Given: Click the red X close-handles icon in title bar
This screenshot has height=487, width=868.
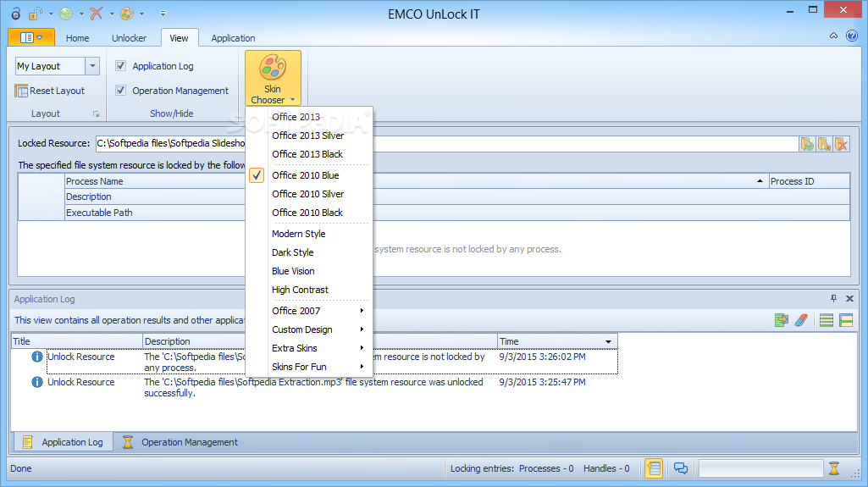Looking at the screenshot, I should (x=97, y=14).
